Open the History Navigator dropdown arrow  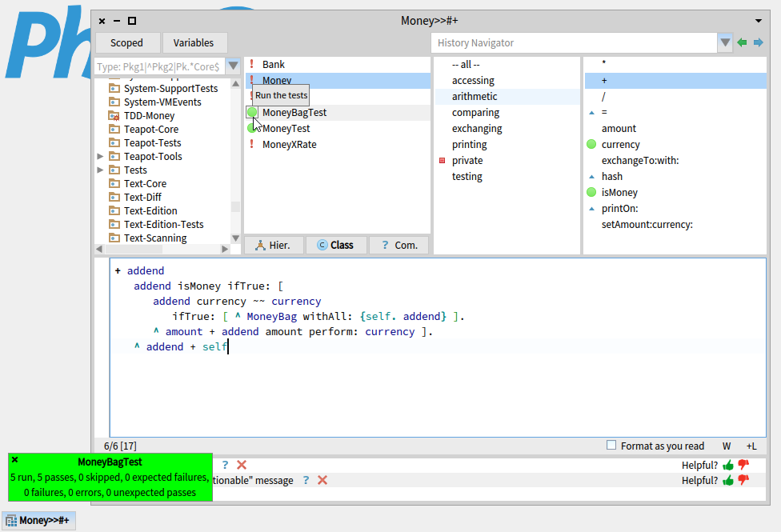point(725,43)
